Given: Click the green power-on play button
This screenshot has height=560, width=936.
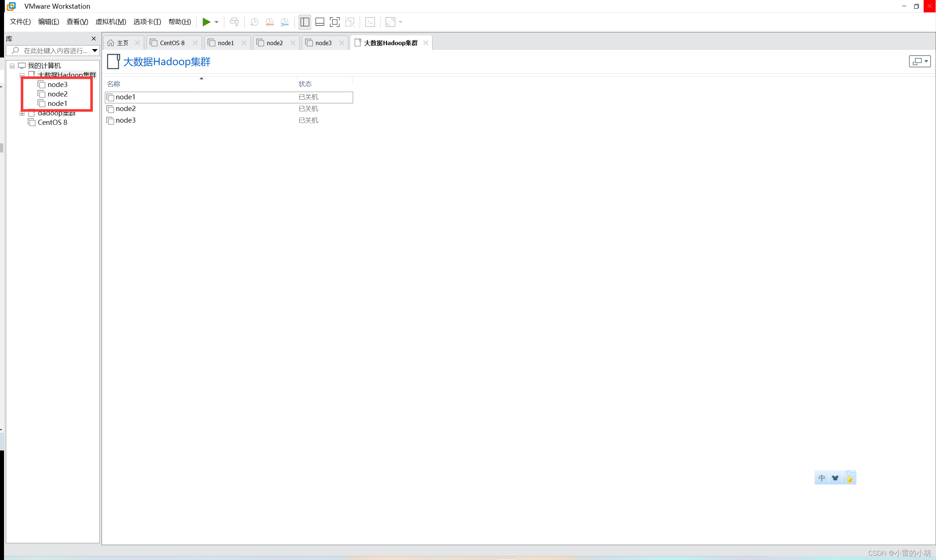Looking at the screenshot, I should coord(206,22).
